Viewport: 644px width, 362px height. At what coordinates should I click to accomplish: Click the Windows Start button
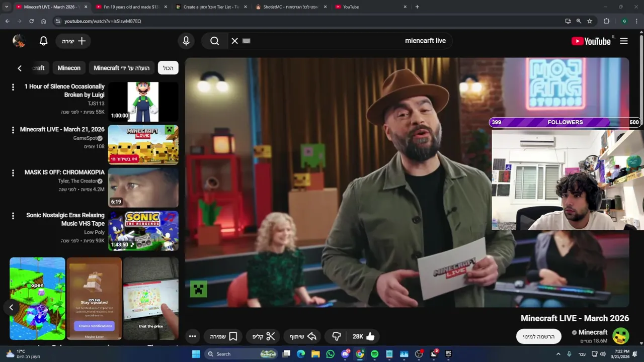(x=196, y=354)
